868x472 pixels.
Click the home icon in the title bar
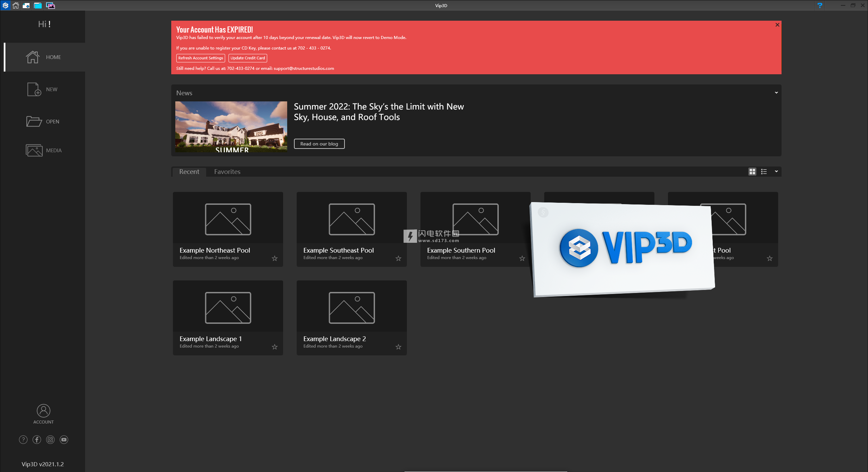coord(16,5)
